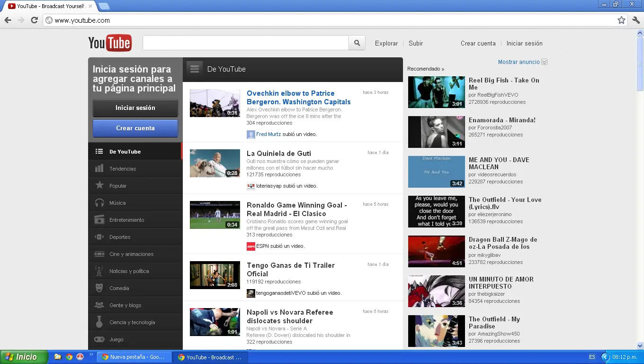Open UN MINUTO DE AMOR INTERPUESTO thumbnail

[437, 291]
